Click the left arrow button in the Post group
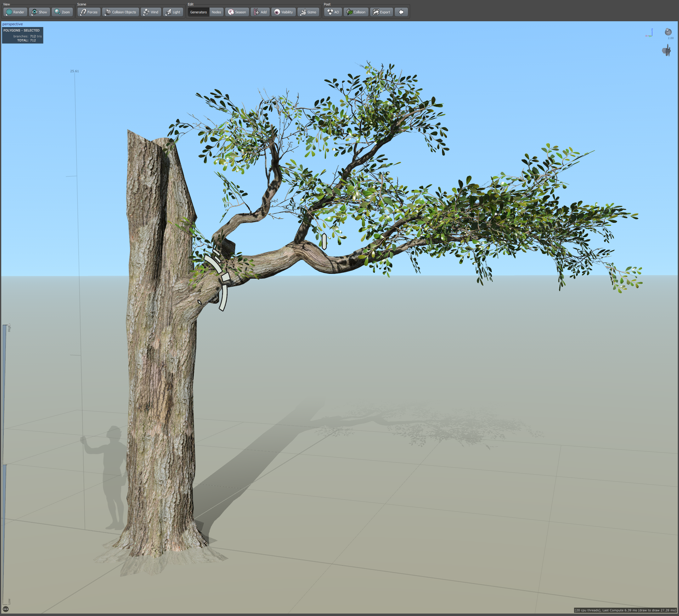This screenshot has height=616, width=679. [401, 12]
